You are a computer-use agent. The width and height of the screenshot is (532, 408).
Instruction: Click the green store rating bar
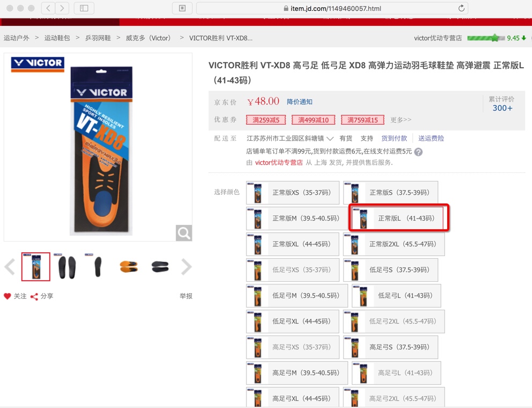pyautogui.click(x=486, y=38)
